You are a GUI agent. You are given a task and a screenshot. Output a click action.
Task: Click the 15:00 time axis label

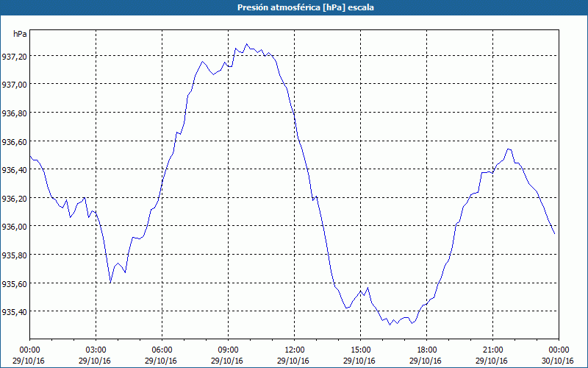tap(360, 350)
